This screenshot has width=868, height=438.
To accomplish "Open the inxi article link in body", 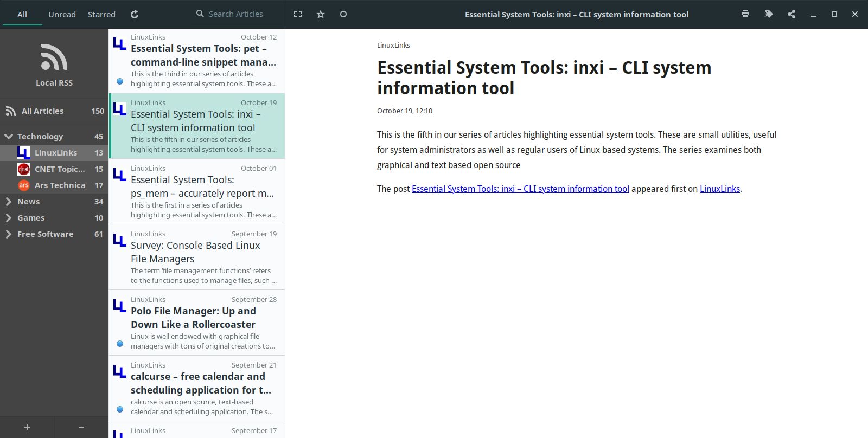I will click(520, 189).
